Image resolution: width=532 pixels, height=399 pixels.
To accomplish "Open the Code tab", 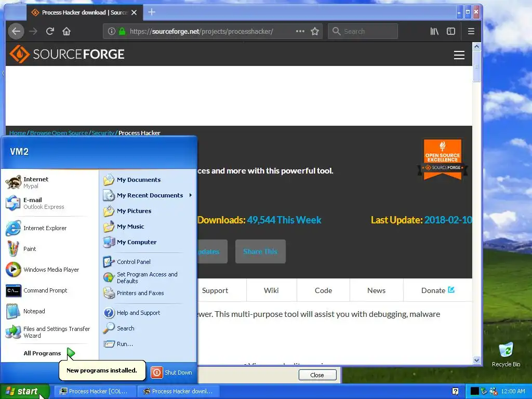I will pos(323,290).
